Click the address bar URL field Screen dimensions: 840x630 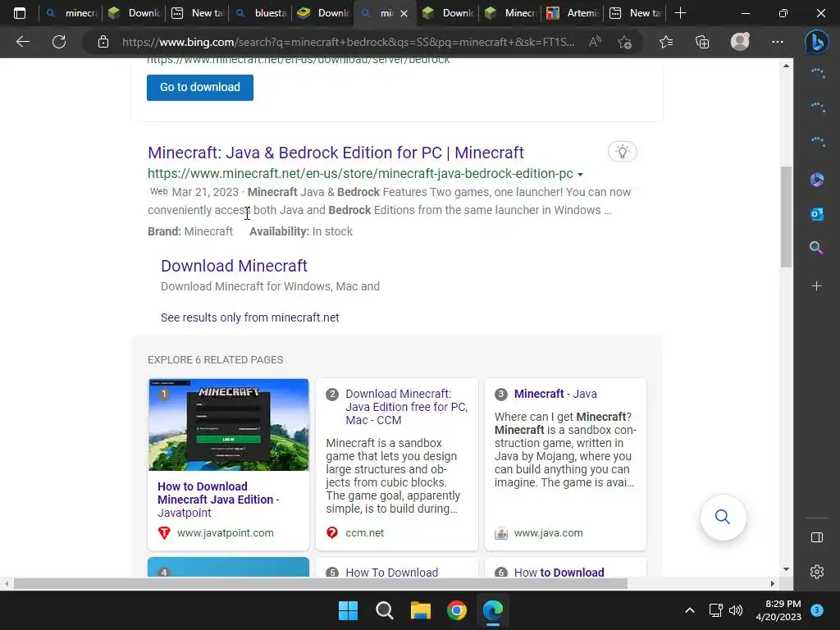click(x=348, y=42)
